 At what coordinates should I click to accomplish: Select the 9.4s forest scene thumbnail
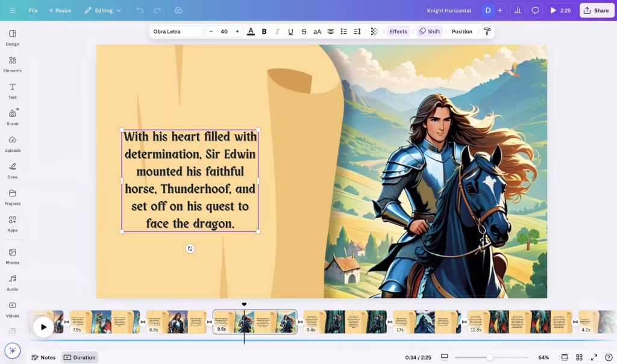[345, 322]
